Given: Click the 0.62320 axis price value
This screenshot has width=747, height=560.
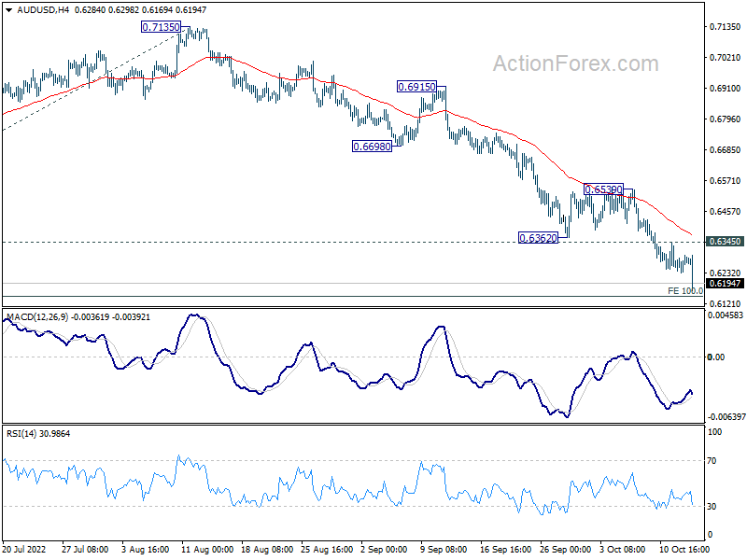Looking at the screenshot, I should pyautogui.click(x=726, y=273).
